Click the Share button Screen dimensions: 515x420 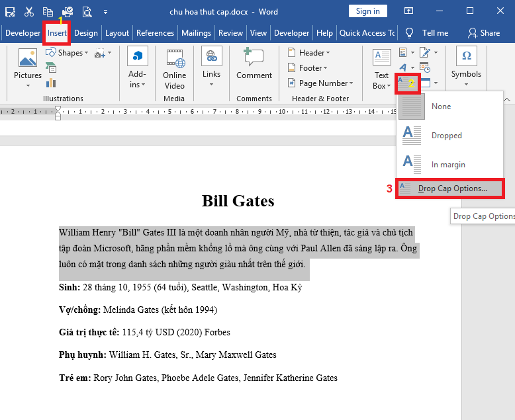pos(484,33)
